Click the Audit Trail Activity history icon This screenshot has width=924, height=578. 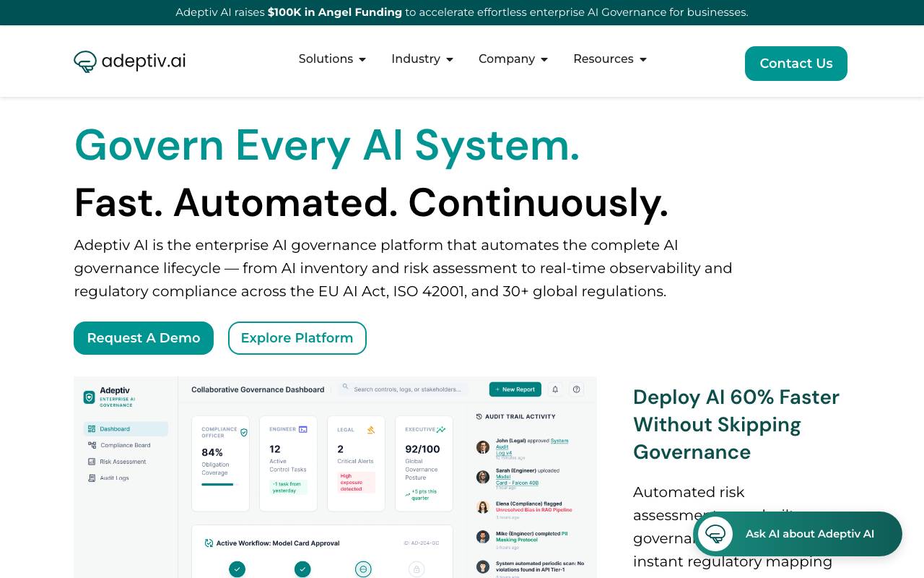click(479, 417)
